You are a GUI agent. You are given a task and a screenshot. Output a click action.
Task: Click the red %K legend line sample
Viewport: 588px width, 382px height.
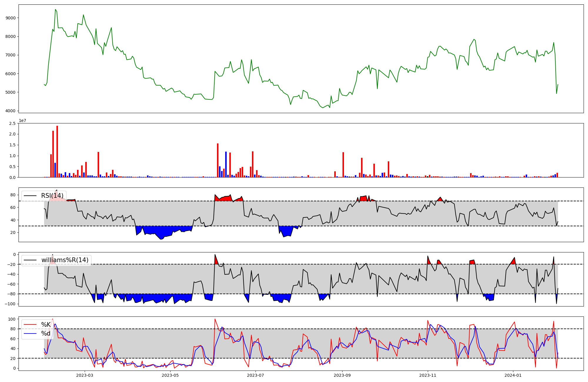(30, 325)
